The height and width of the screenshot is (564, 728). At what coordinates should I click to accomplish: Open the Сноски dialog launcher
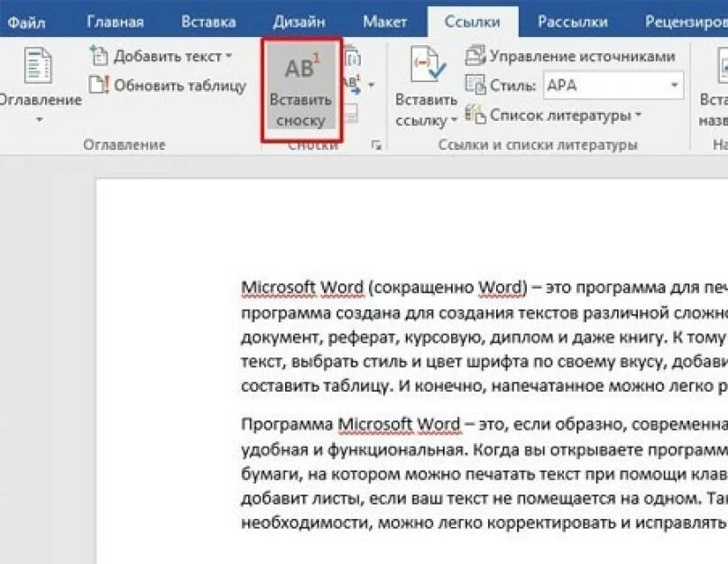(x=376, y=145)
